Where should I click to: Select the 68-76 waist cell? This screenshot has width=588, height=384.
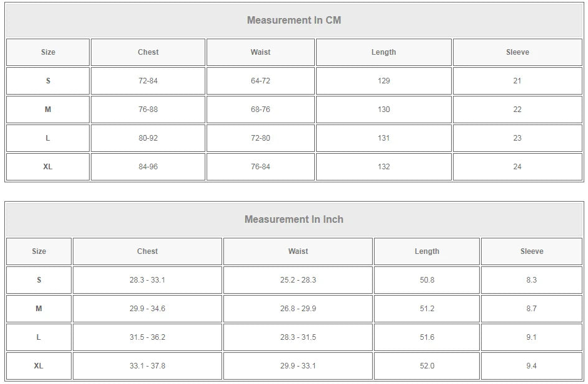(261, 110)
